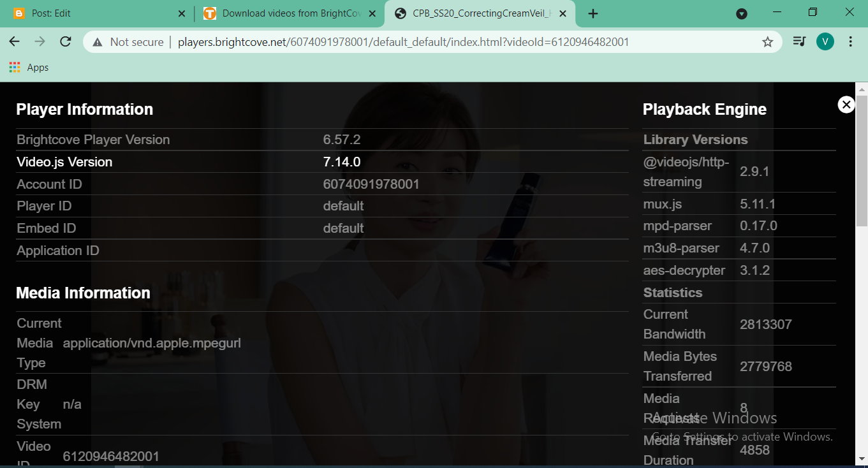The height and width of the screenshot is (468, 868).
Task: Minimize the Chrome window
Action: 777,12
